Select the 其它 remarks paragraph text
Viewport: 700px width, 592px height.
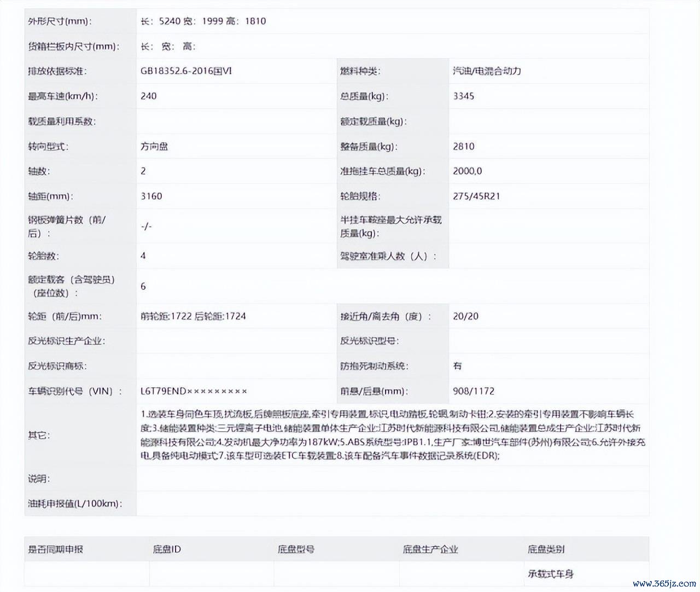click(x=393, y=435)
